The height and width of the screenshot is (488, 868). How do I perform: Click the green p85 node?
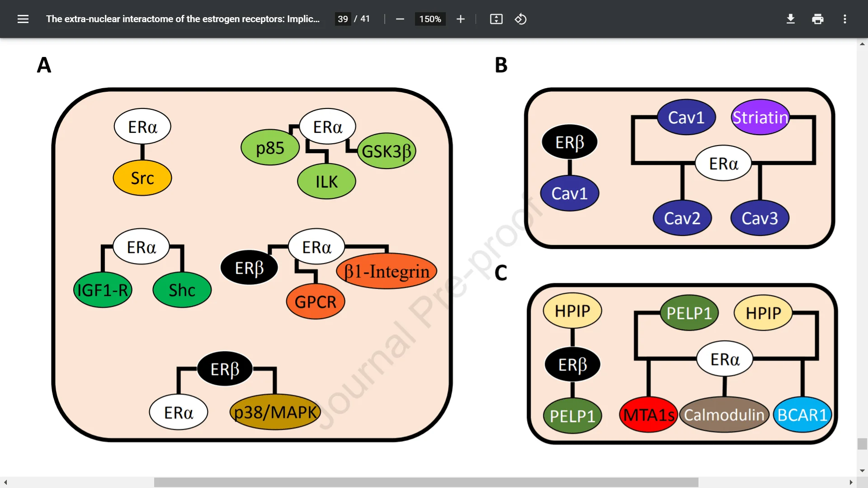[270, 148]
